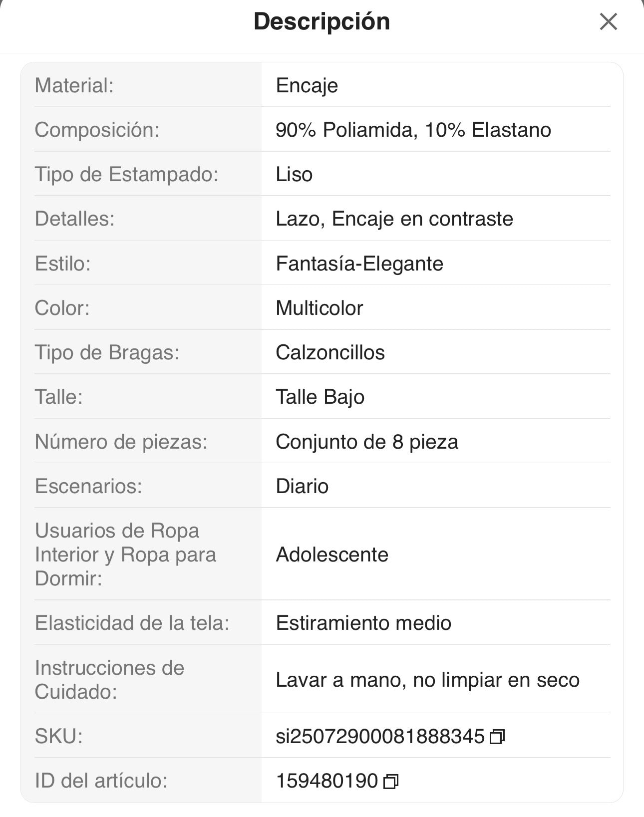Copy the ID del artículo number icon
Viewport: 644px width, 817px height.
(390, 781)
